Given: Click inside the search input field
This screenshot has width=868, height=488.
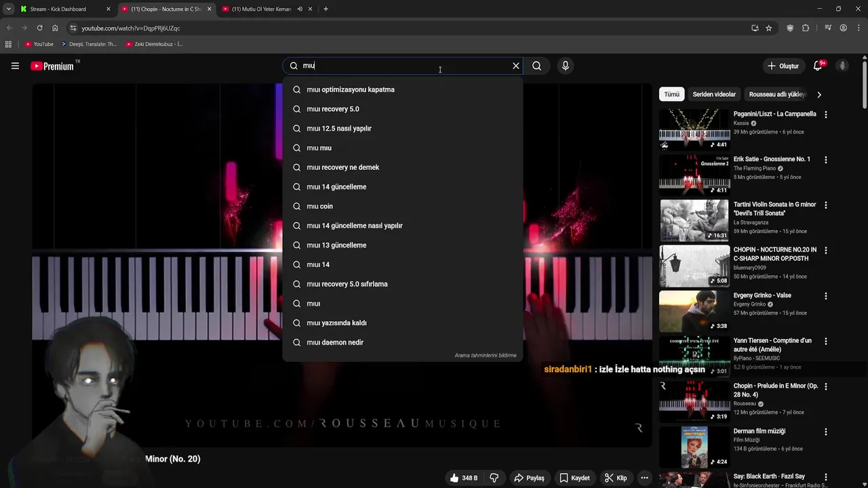Looking at the screenshot, I should [x=403, y=66].
